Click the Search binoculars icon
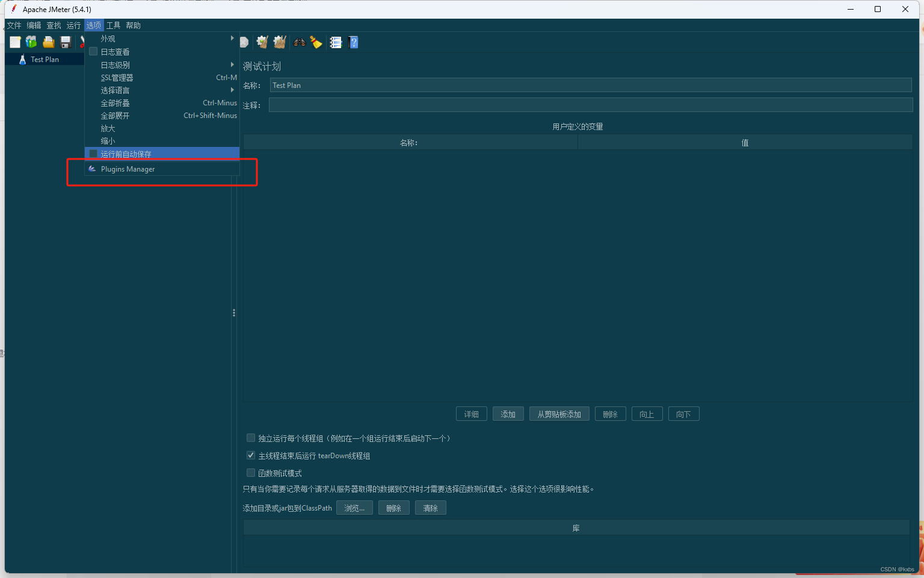Image resolution: width=924 pixels, height=578 pixels. 299,42
